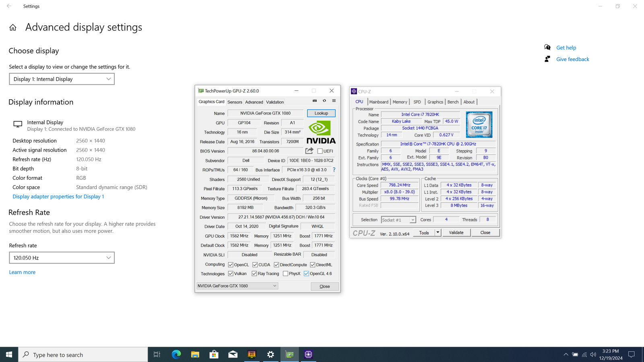
Task: Click the Get help link
Action: 566,47
